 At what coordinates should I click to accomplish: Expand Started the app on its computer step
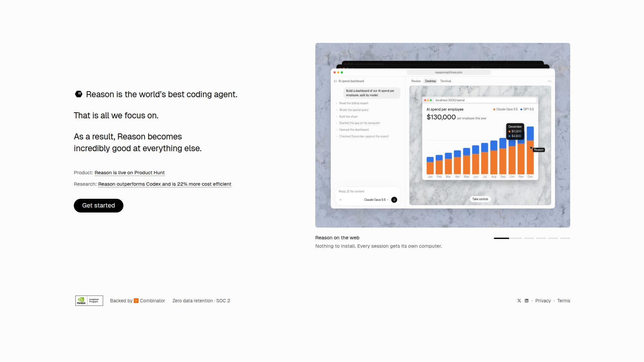pos(359,123)
